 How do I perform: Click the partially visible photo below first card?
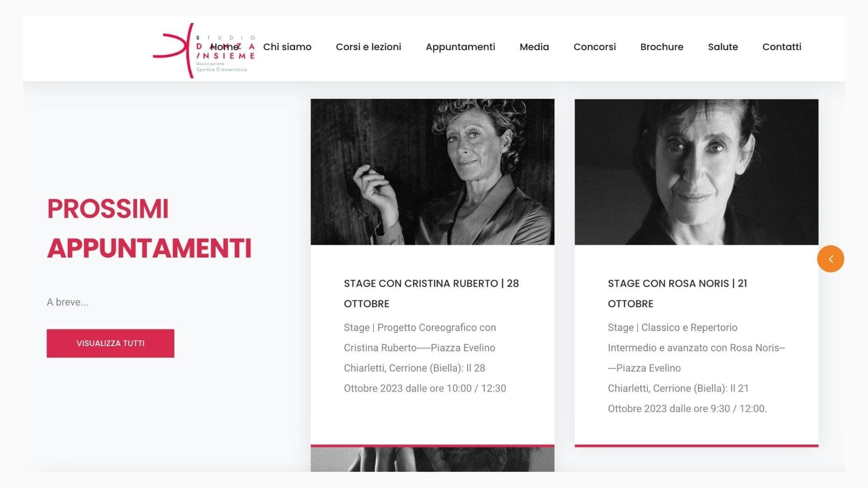pos(433,460)
